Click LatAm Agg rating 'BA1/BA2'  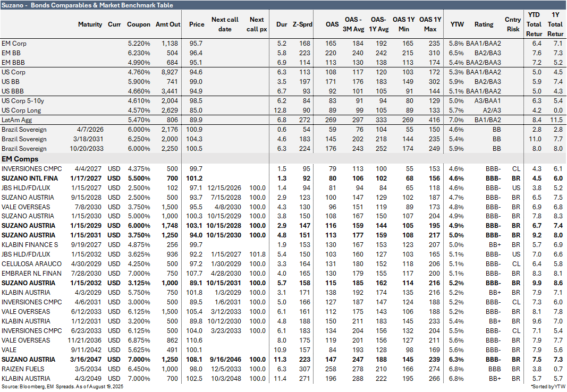point(488,120)
